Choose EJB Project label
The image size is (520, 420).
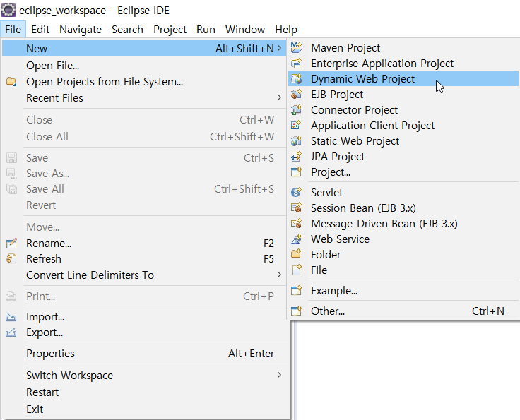coord(337,95)
